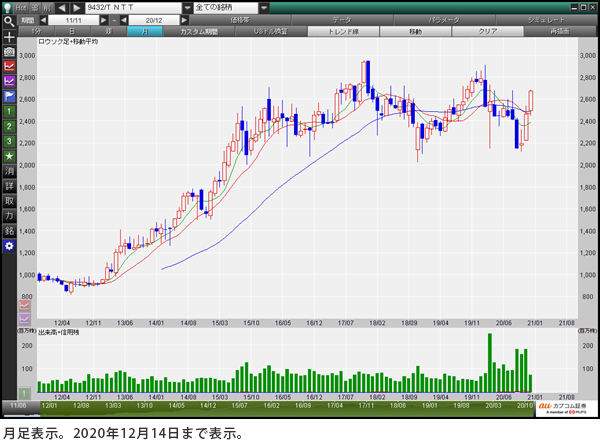This screenshot has height=440, width=600.
Task: Click the 銘 sidebar button
Action: tap(9, 231)
